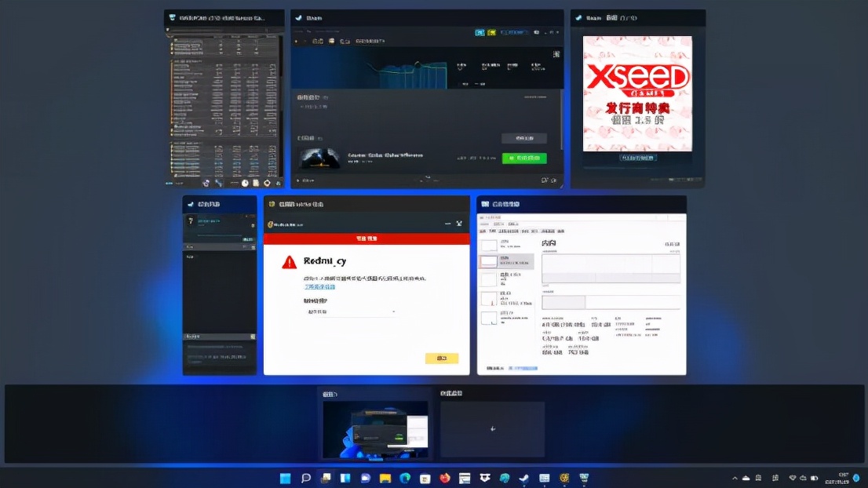Viewport: 868px width, 488px height.
Task: Click the button below the XSEED banner
Action: pos(638,158)
